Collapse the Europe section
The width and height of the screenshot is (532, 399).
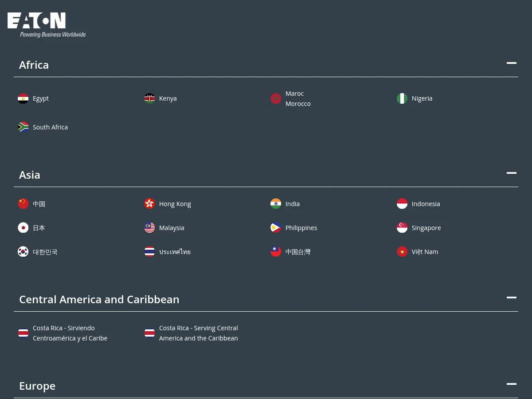(512, 383)
